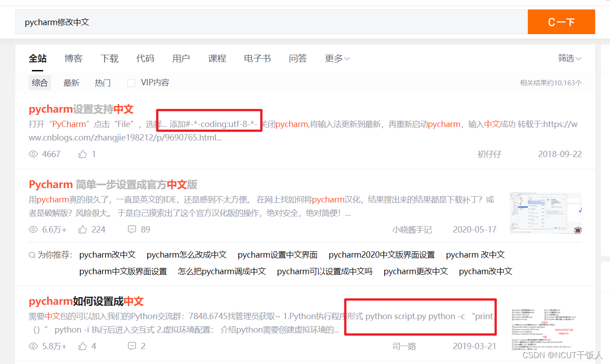
Task: Switch to the 问答 tab
Action: pyautogui.click(x=298, y=58)
